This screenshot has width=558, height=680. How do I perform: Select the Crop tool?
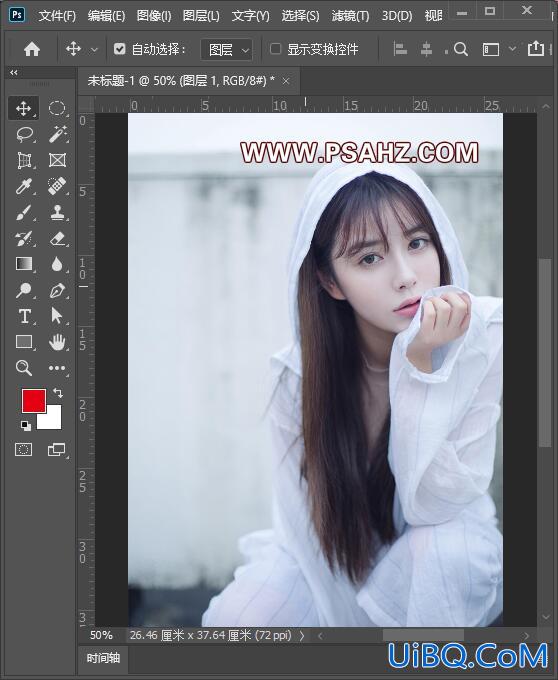[24, 160]
